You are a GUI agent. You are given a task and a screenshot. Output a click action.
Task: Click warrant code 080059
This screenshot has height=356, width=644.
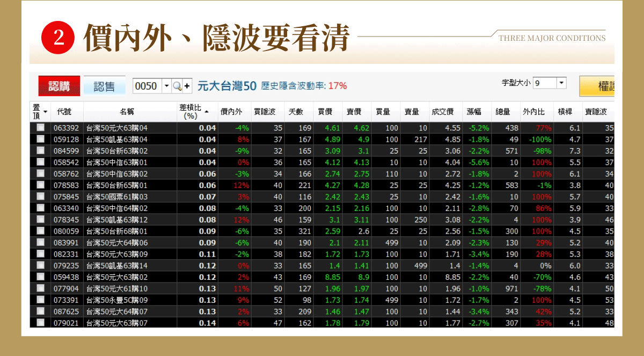coord(66,231)
